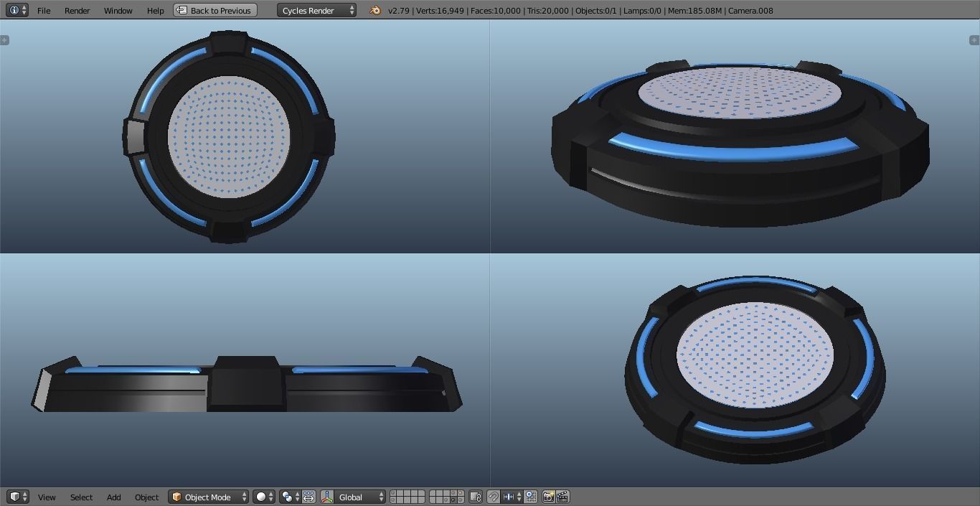Open the Object Mode dropdown

tap(209, 497)
